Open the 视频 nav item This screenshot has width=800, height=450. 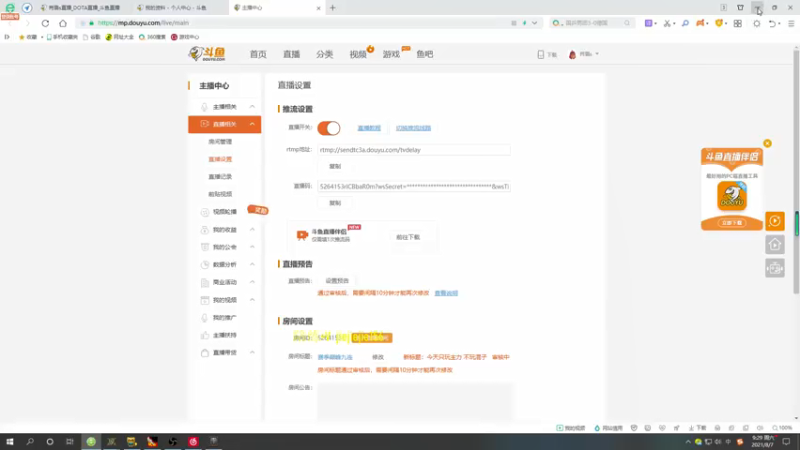pyautogui.click(x=358, y=54)
